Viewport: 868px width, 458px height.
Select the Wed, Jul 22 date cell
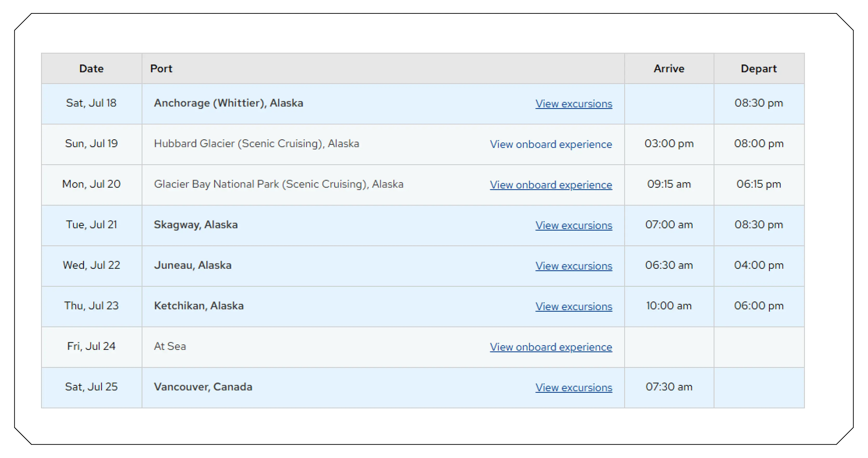coord(92,265)
